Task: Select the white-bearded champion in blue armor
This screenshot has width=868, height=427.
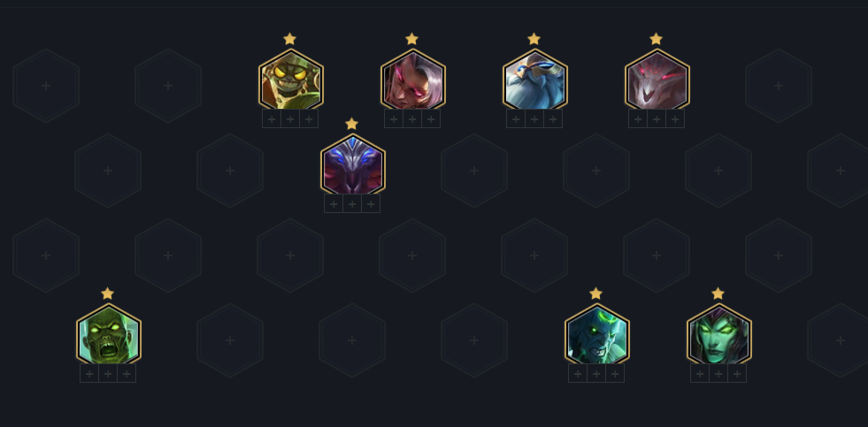Action: tap(534, 80)
